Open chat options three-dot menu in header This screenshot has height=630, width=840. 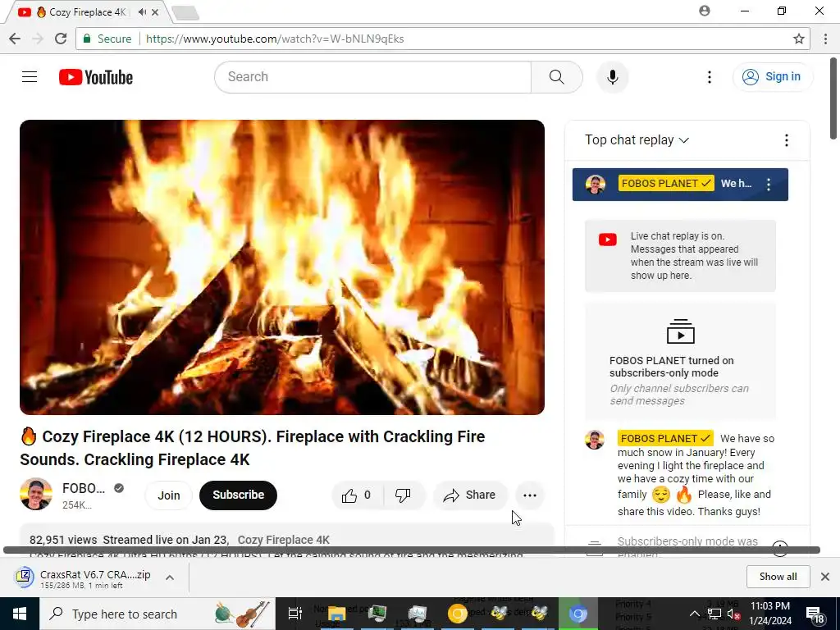[x=787, y=140]
